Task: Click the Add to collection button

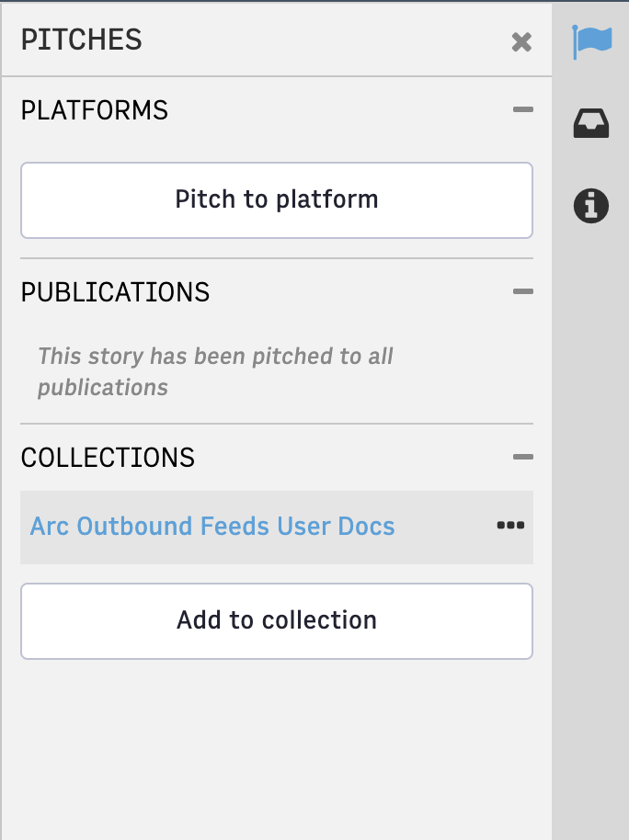Action: tap(277, 621)
